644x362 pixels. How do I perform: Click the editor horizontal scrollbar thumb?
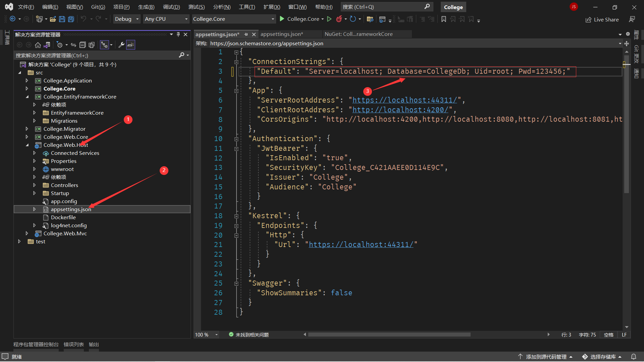pyautogui.click(x=389, y=335)
